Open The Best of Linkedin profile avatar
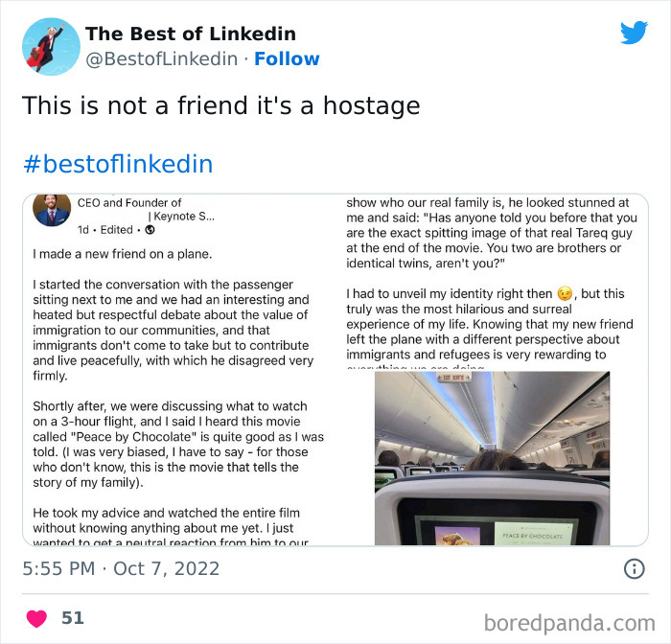The image size is (671, 644). 51,47
